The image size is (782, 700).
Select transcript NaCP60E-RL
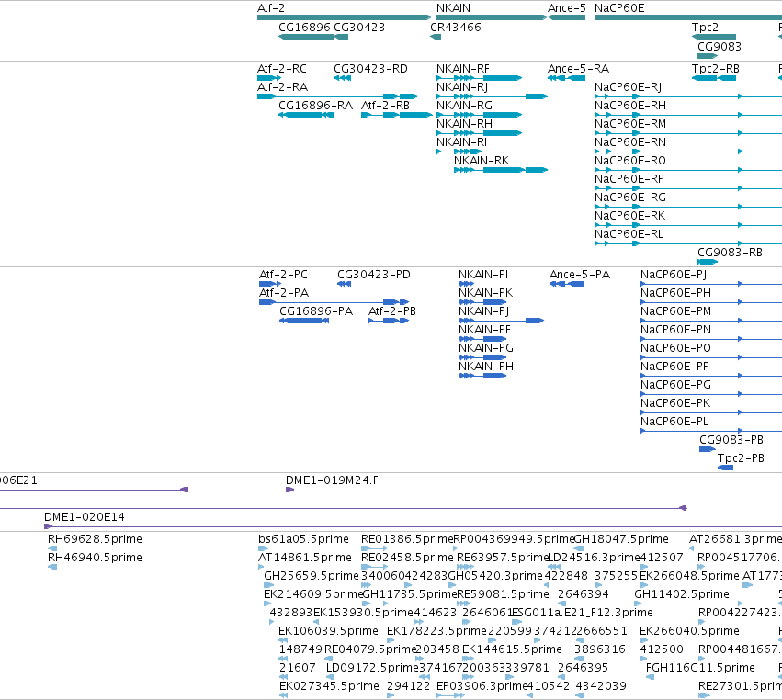(x=688, y=243)
